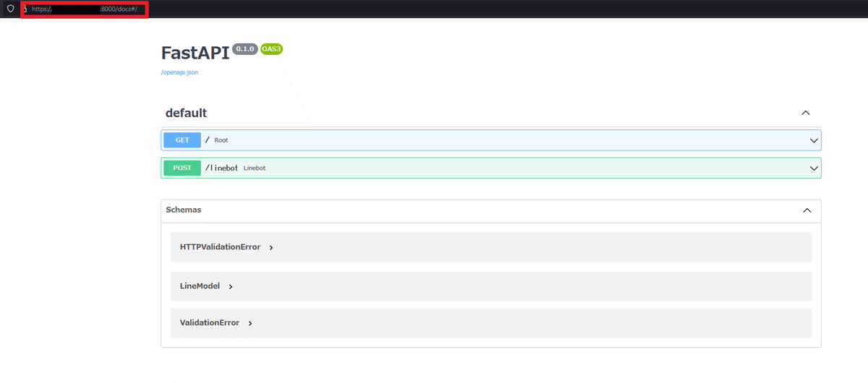Open the /openapi.json link
This screenshot has width=868, height=383.
point(179,72)
